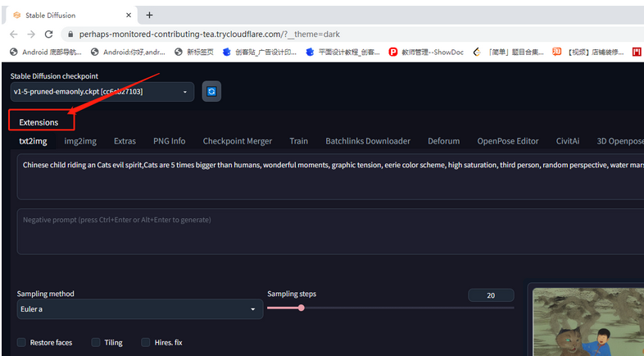Expand the Sampling method dropdown
The image size is (644, 356).
point(139,309)
